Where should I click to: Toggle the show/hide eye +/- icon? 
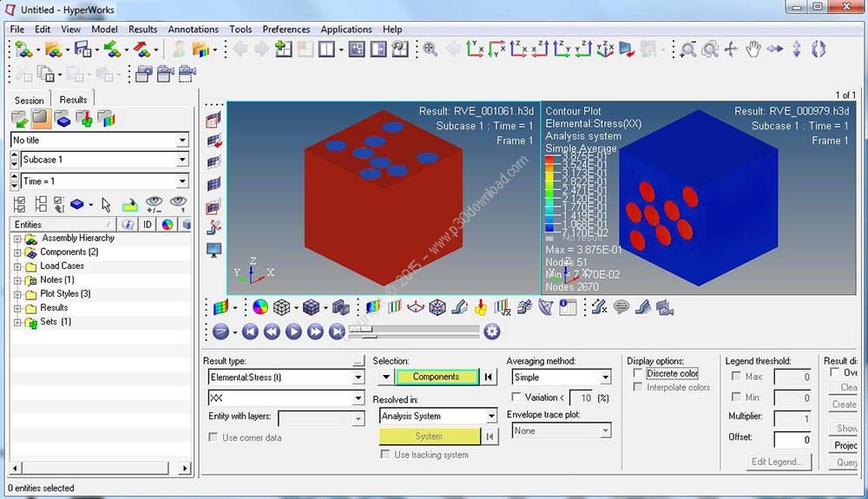tap(154, 205)
